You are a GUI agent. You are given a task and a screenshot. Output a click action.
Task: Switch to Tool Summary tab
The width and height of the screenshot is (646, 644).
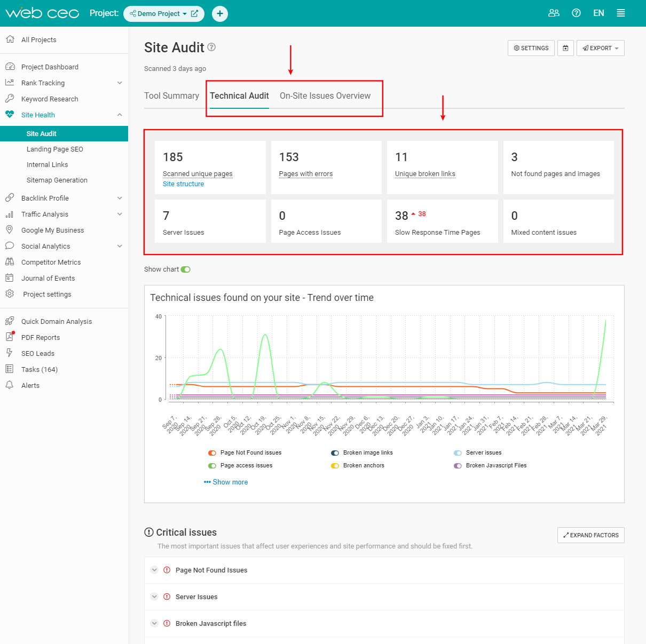coord(171,96)
